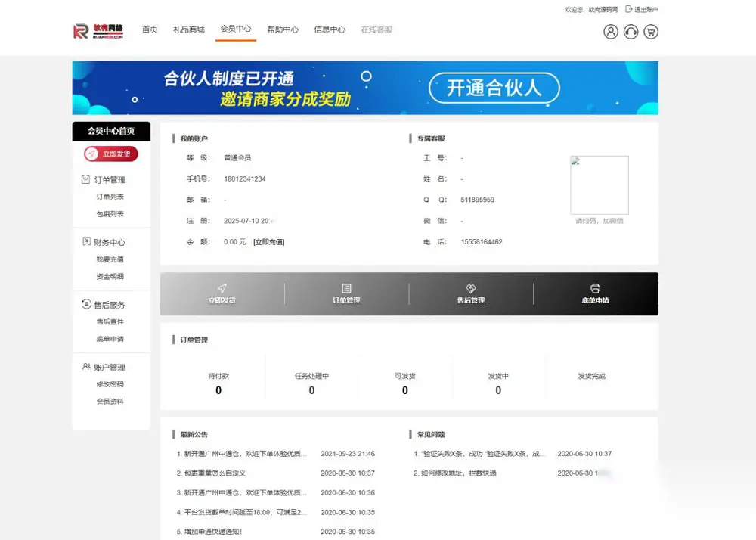Click the printer 底单申请 icon

596,288
